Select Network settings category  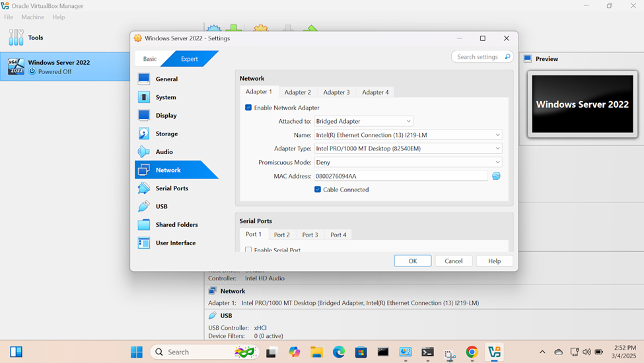[x=176, y=170]
